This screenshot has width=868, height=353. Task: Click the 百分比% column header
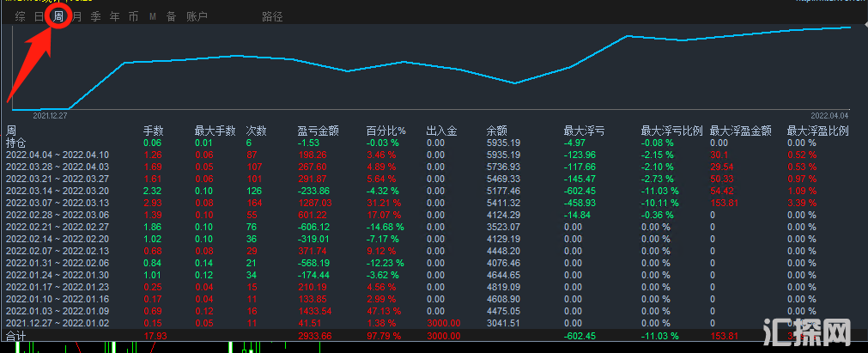(x=386, y=131)
